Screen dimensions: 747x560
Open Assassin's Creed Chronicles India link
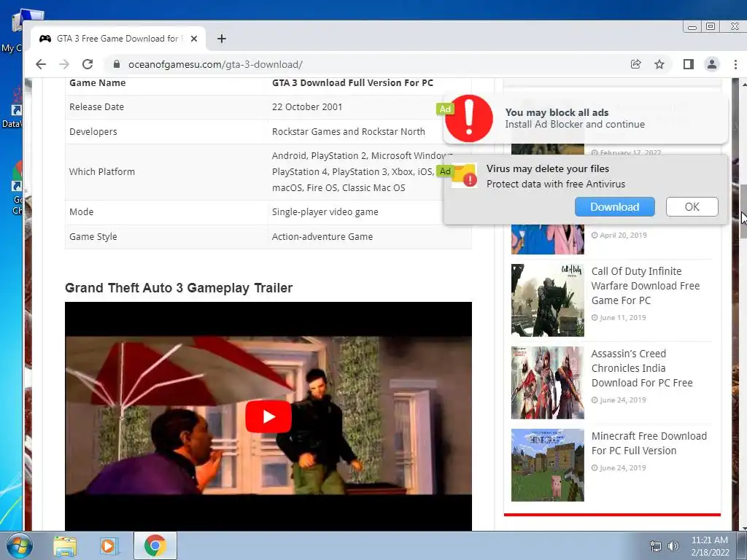point(642,368)
